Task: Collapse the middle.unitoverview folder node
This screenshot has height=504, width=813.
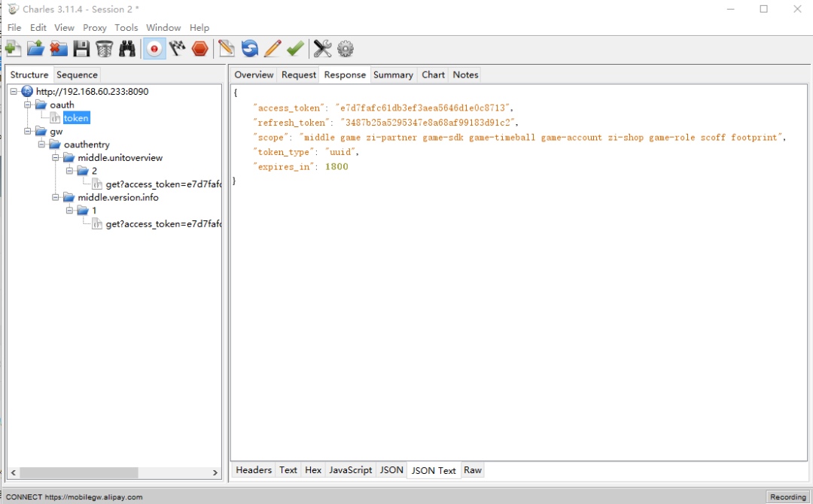Action: click(56, 157)
